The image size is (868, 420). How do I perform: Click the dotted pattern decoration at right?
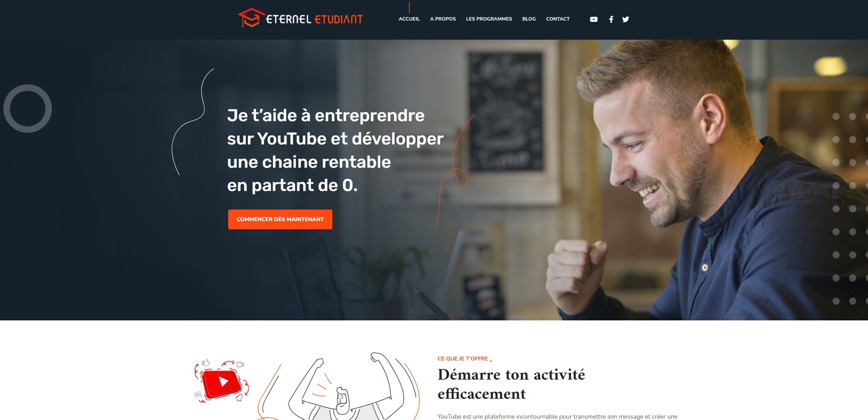coord(848,209)
